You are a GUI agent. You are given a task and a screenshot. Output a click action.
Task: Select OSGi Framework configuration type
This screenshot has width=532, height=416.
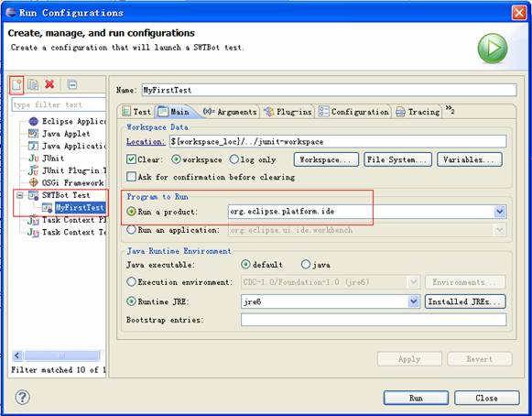[x=72, y=182]
